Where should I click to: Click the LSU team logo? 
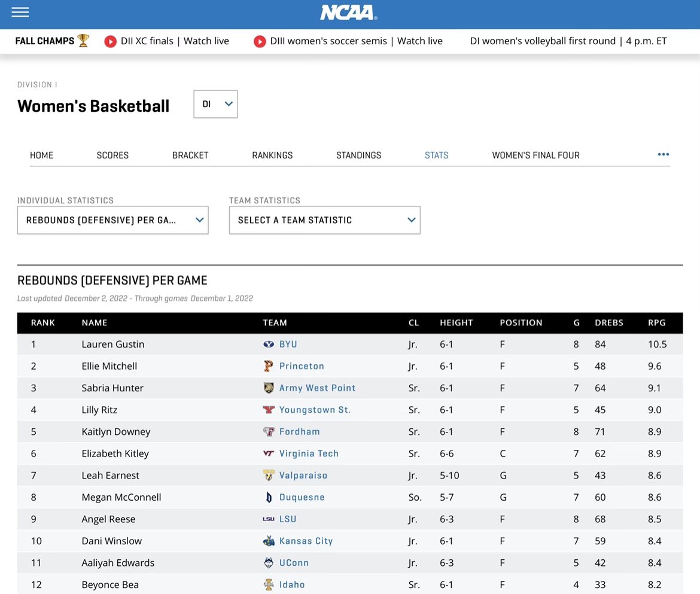(x=268, y=519)
